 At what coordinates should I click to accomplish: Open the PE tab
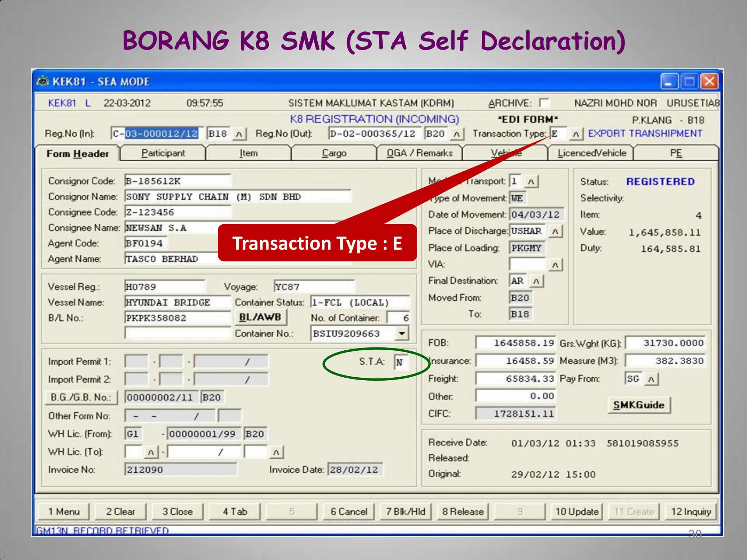coord(676,153)
